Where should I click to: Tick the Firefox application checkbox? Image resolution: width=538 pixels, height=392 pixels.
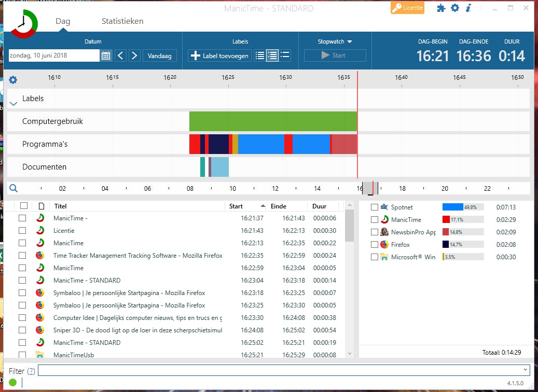click(375, 245)
